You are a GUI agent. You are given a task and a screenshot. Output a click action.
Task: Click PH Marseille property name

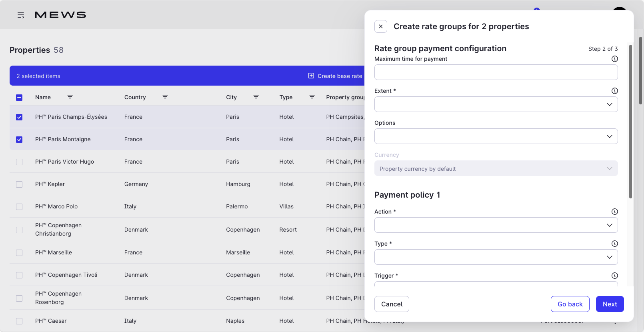(54, 252)
